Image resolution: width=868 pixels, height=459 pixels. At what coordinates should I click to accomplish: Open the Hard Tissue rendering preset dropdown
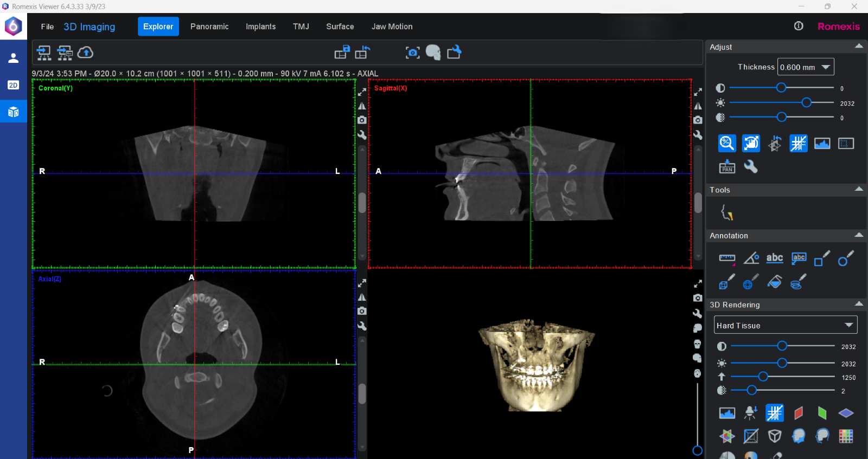tap(785, 325)
